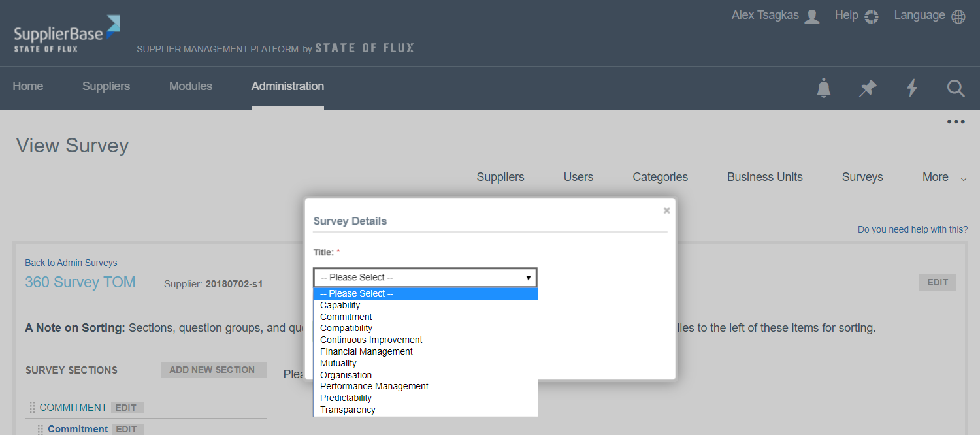The height and width of the screenshot is (435, 980).
Task: Click the Title dropdown combo box
Action: tap(425, 278)
